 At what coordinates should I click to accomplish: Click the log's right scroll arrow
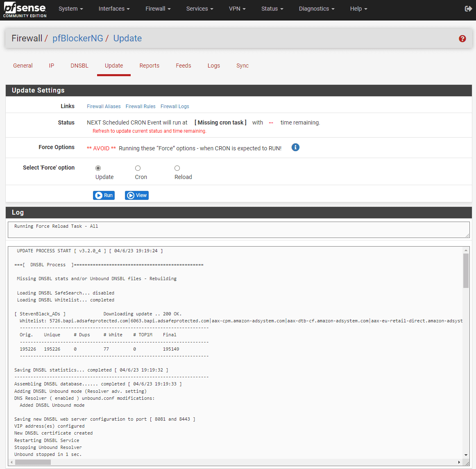(x=459, y=462)
